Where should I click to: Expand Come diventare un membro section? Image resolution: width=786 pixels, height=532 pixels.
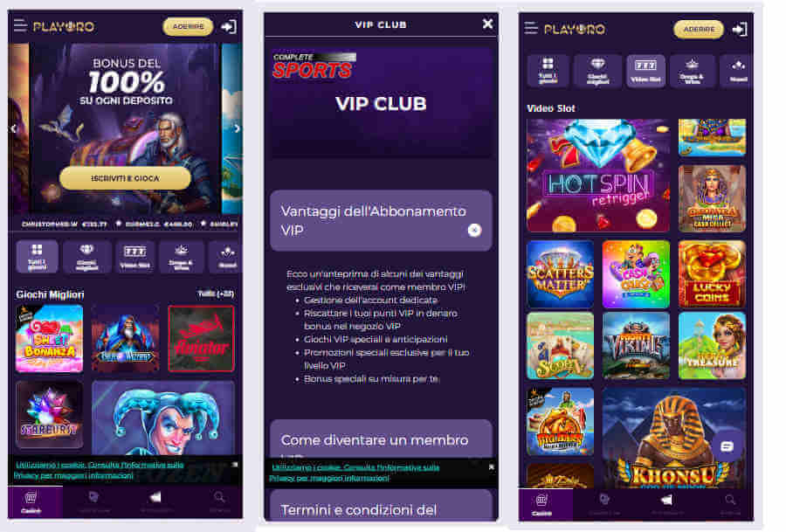click(x=381, y=439)
